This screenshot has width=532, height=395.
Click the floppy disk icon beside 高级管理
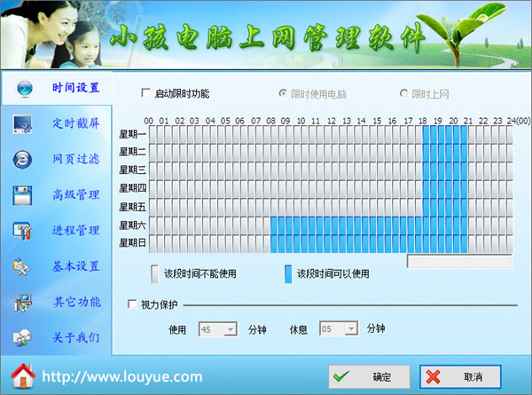pyautogui.click(x=22, y=195)
